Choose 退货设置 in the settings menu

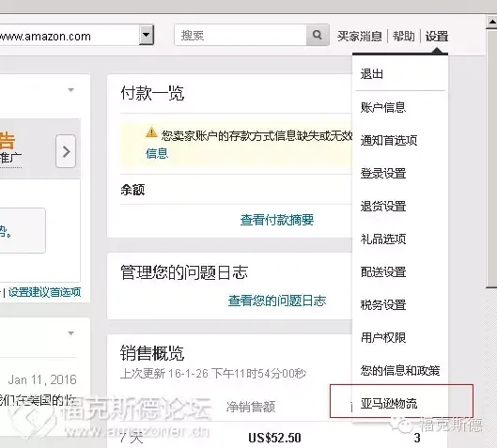383,206
